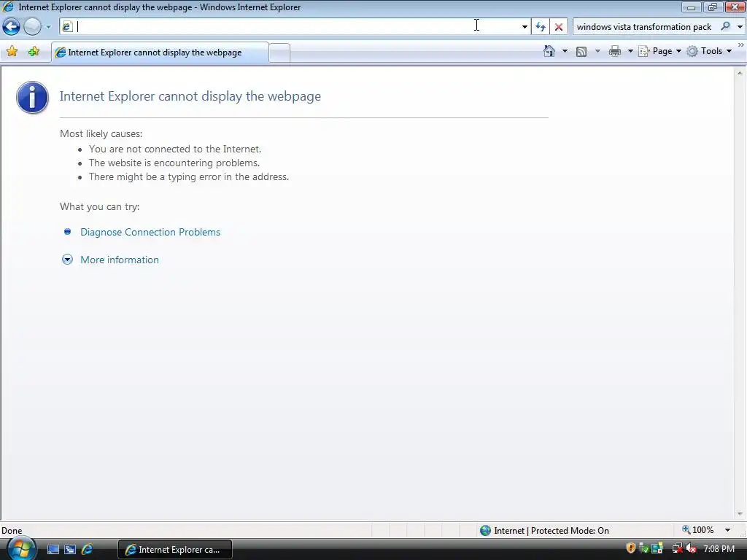Click the Internet Explorer taskbar window button
This screenshot has height=560, width=747.
pyautogui.click(x=175, y=550)
